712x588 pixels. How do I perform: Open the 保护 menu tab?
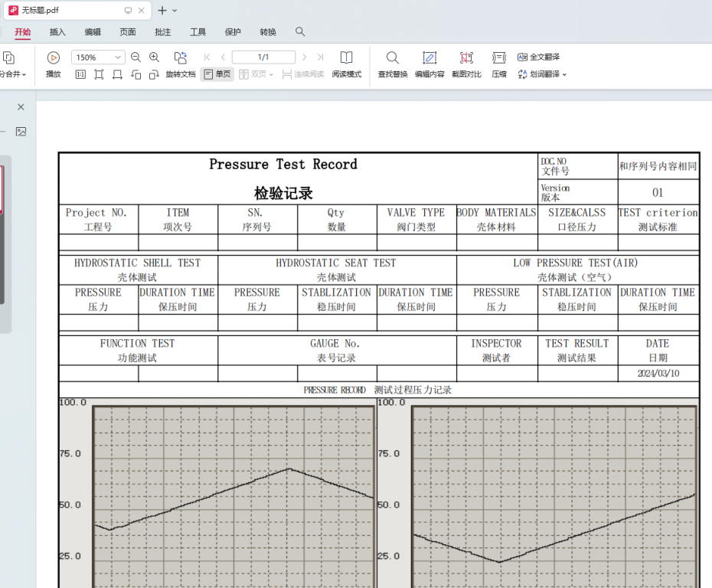click(x=233, y=32)
